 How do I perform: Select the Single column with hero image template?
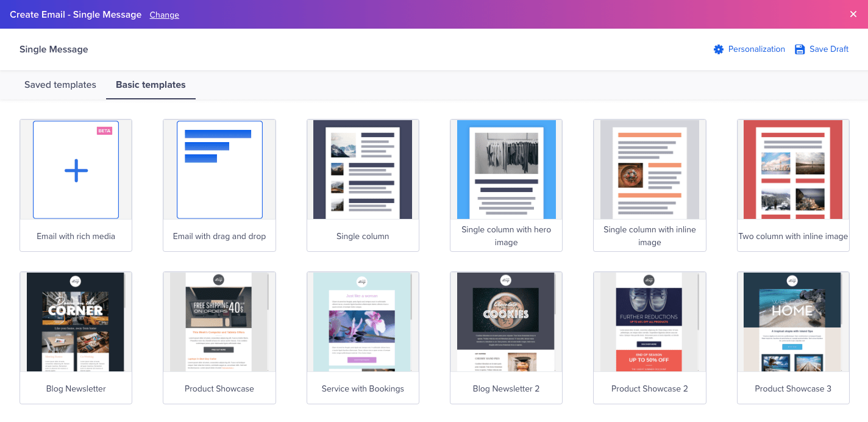coord(506,170)
